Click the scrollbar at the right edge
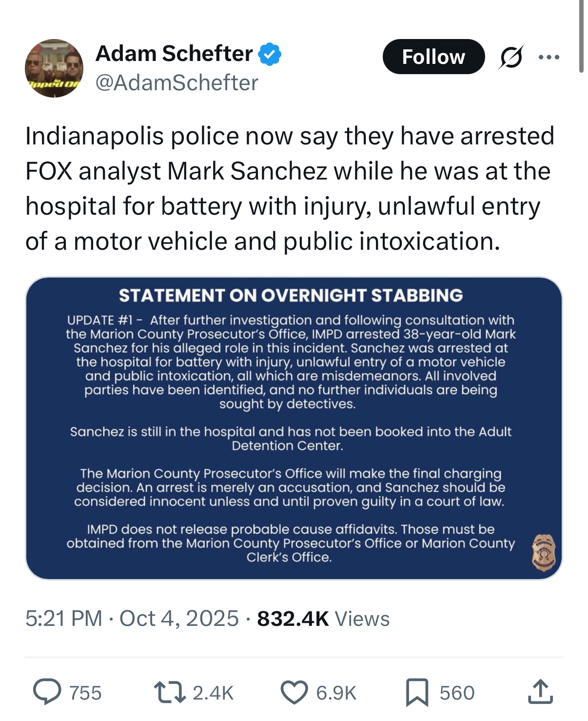The image size is (588, 721). pos(581,37)
